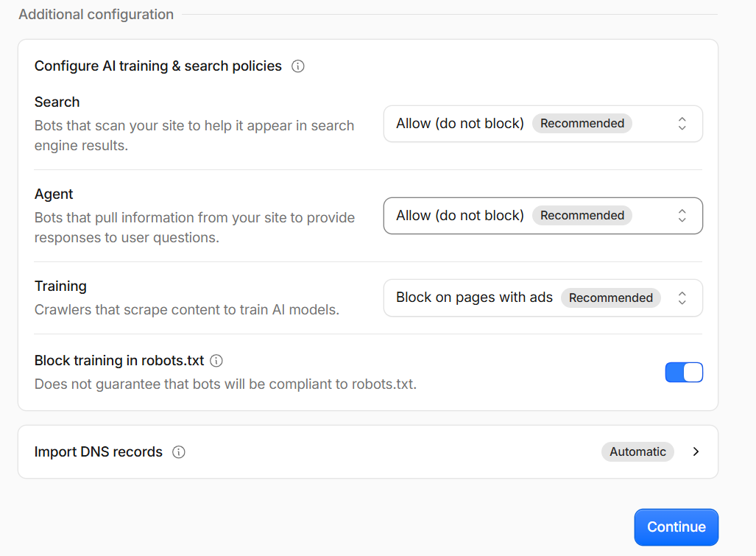Viewport: 756px width, 556px height.
Task: Click the Recommended badge in Agent dropdown
Action: point(582,216)
